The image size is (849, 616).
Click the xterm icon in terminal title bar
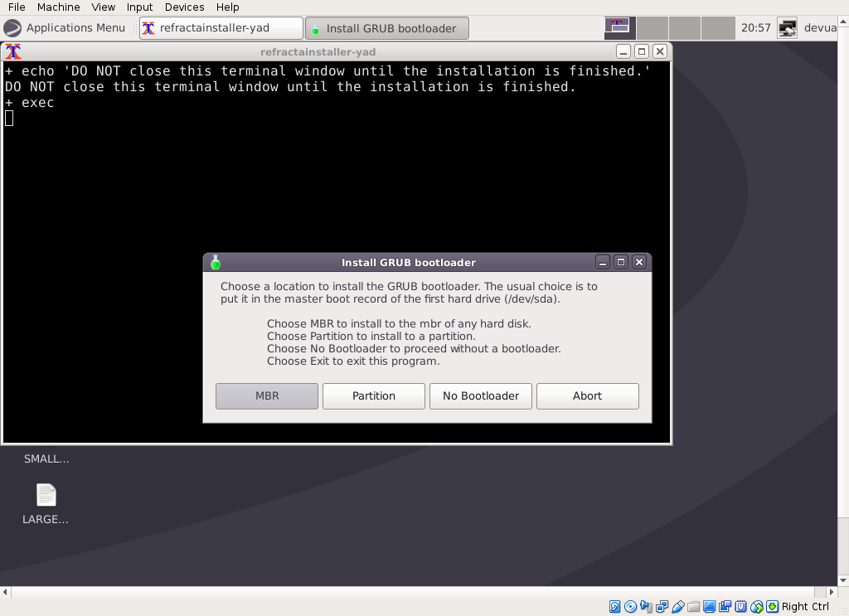click(x=13, y=52)
